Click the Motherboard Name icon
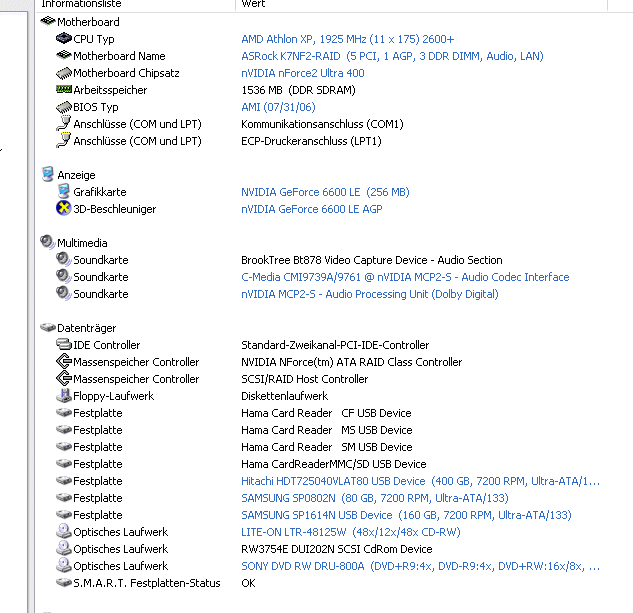The width and height of the screenshot is (633, 613). [64, 55]
